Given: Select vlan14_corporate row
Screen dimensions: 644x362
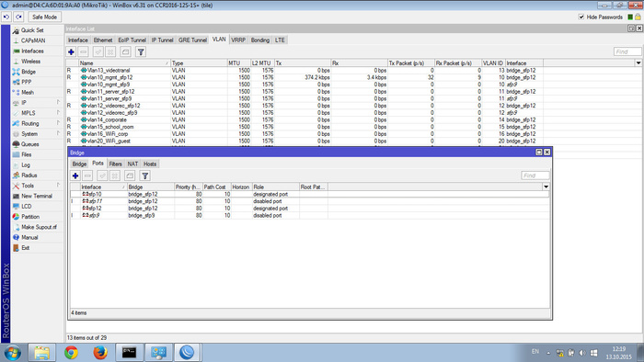Looking at the screenshot, I should pyautogui.click(x=304, y=119).
